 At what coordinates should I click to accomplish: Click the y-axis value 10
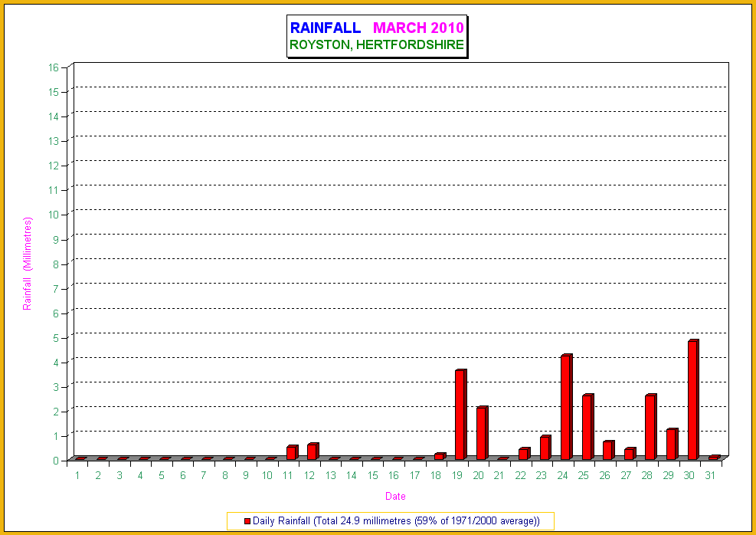54,215
